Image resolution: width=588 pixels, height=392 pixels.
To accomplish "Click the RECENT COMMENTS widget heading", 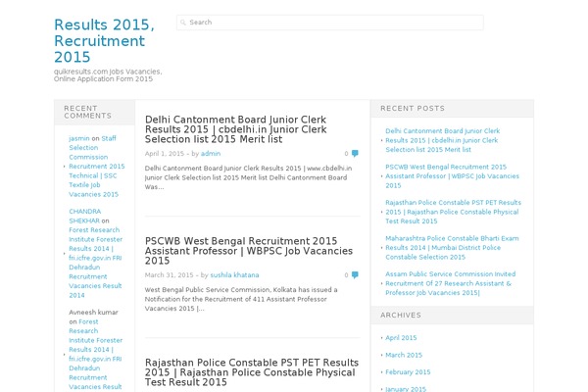I will point(87,112).
